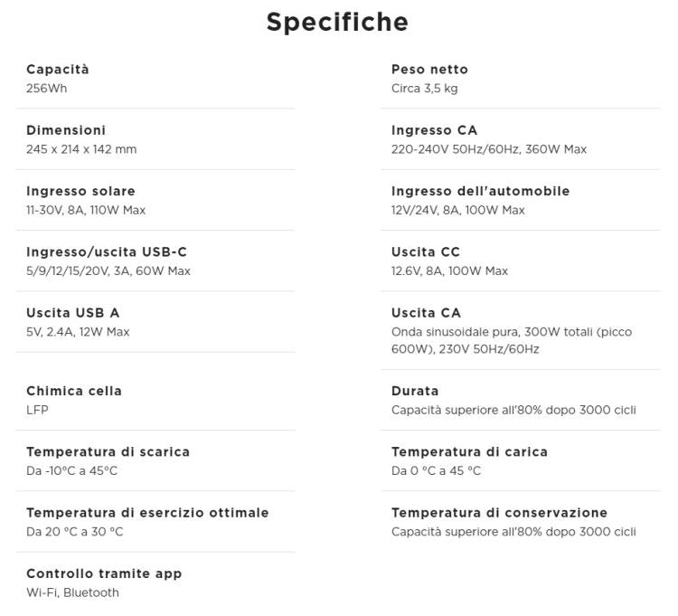Click the 5V, 2.4A, 12W Max value
The image size is (678, 616).
(78, 332)
